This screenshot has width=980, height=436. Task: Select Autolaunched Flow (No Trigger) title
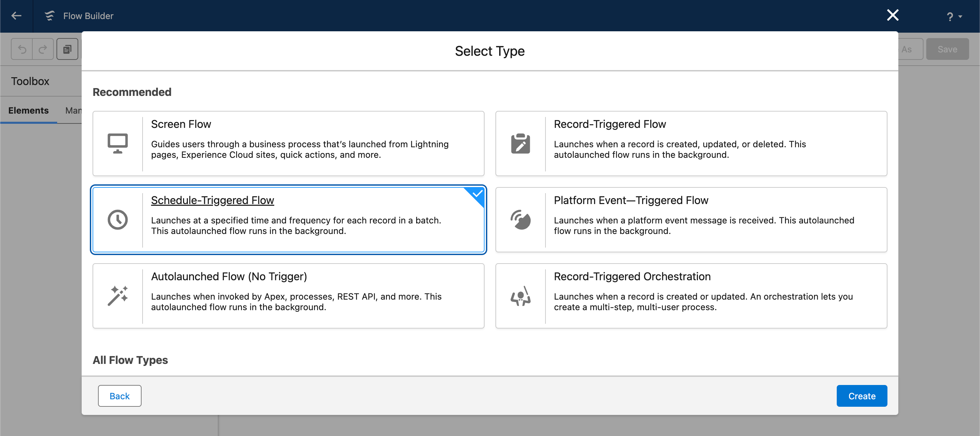229,276
